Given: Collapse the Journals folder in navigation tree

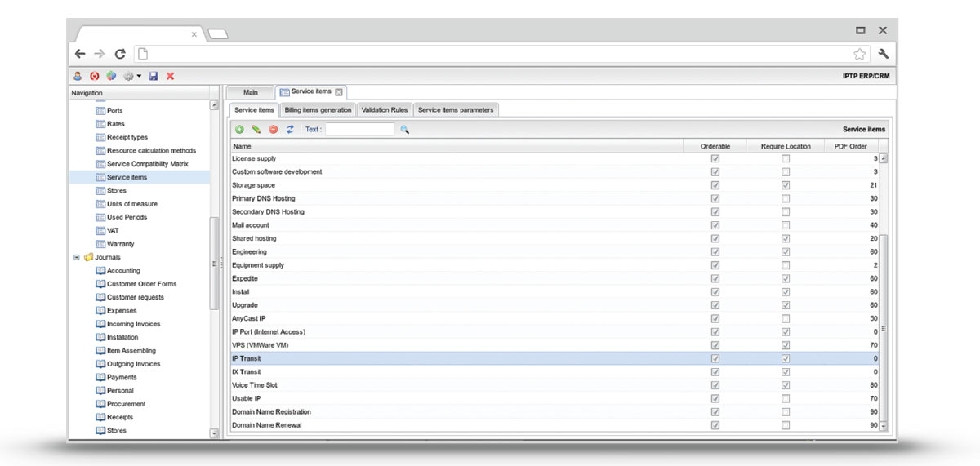Looking at the screenshot, I should click(x=77, y=257).
